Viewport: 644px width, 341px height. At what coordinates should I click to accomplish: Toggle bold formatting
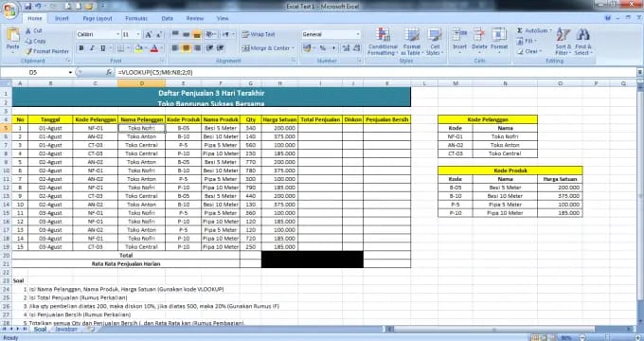click(81, 48)
